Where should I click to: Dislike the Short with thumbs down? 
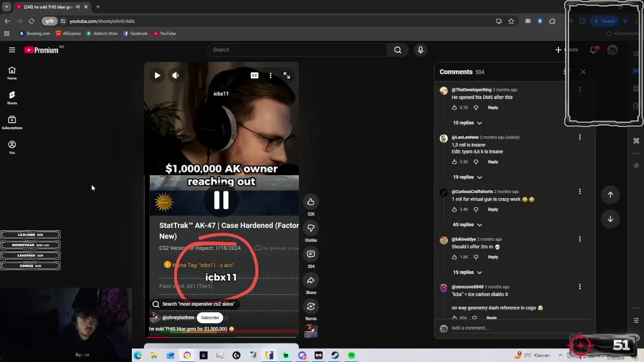(311, 228)
